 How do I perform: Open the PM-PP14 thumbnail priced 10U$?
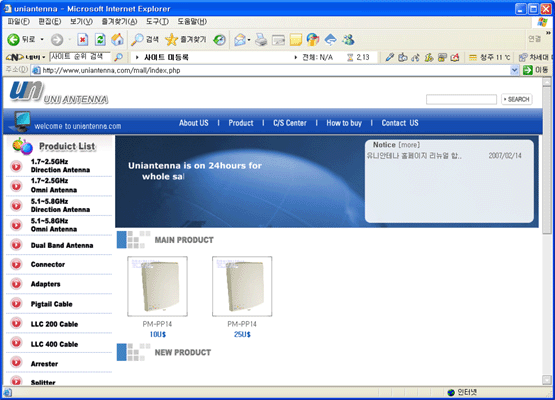click(158, 286)
